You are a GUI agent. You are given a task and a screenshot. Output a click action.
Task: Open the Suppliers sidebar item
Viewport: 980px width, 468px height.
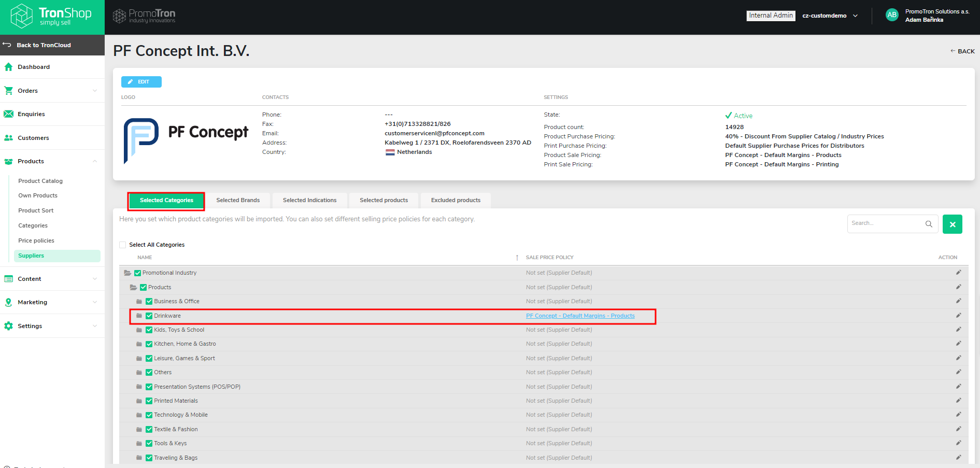[57, 256]
